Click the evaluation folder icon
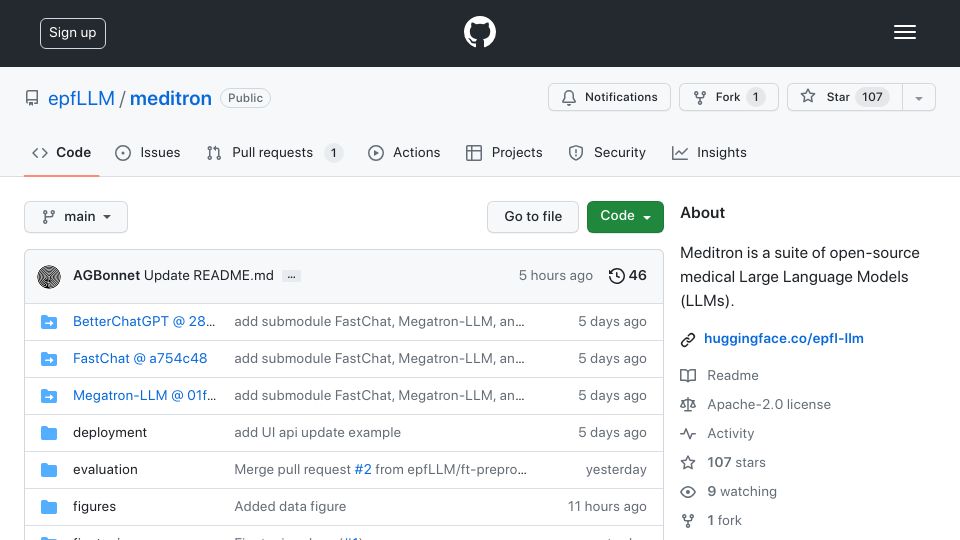This screenshot has width=960, height=540. (49, 470)
